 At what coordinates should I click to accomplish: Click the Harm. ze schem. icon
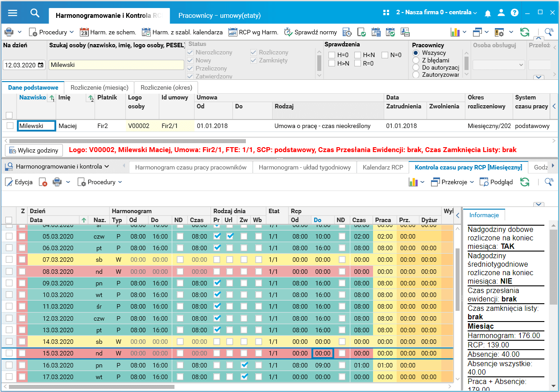(x=84, y=32)
